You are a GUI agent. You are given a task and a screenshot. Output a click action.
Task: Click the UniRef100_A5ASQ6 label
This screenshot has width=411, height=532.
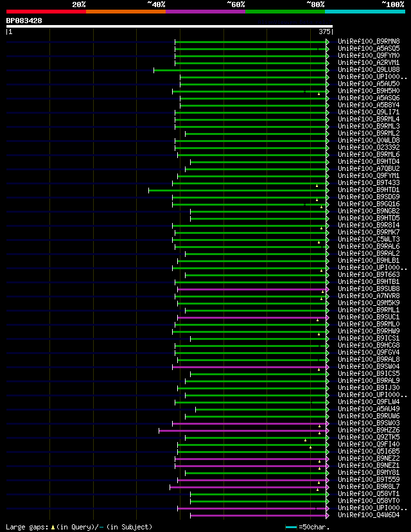click(369, 98)
